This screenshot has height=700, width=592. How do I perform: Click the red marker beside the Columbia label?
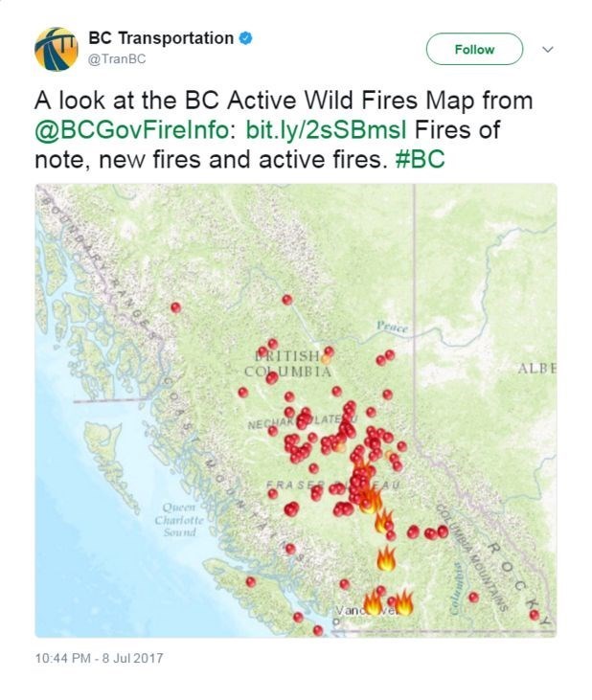pos(473,597)
